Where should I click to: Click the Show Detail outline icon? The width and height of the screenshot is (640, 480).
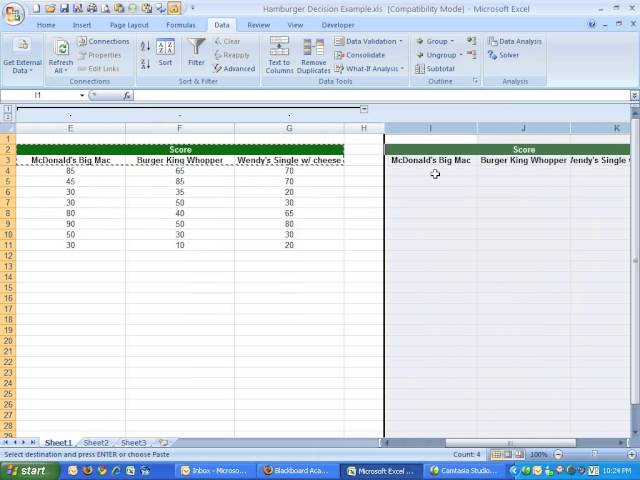tap(471, 41)
